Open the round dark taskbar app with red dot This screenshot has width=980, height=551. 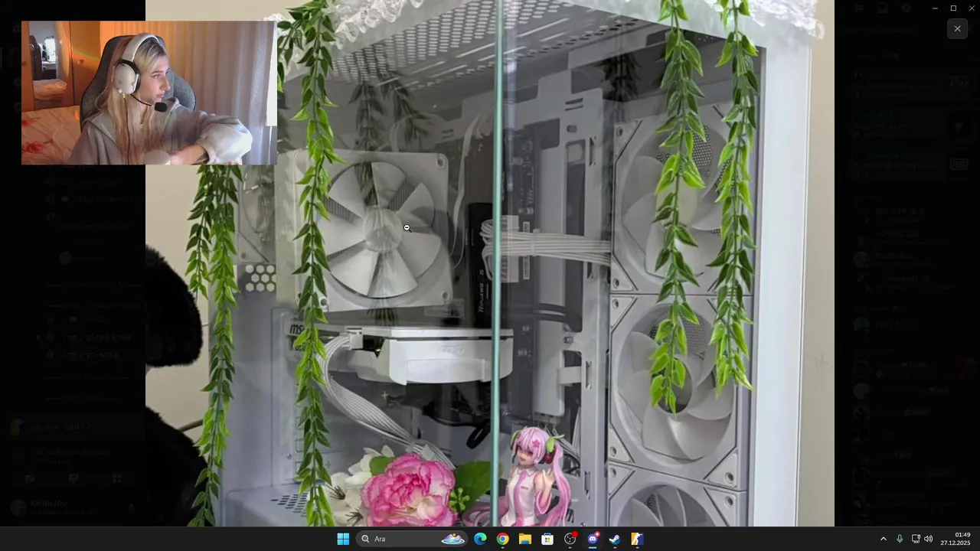570,539
